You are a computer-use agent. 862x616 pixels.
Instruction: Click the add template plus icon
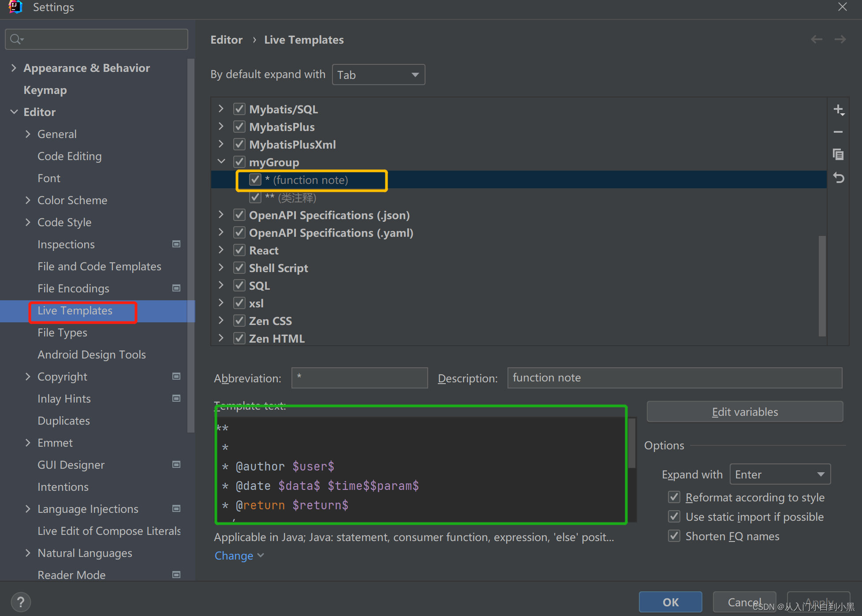[x=839, y=110]
